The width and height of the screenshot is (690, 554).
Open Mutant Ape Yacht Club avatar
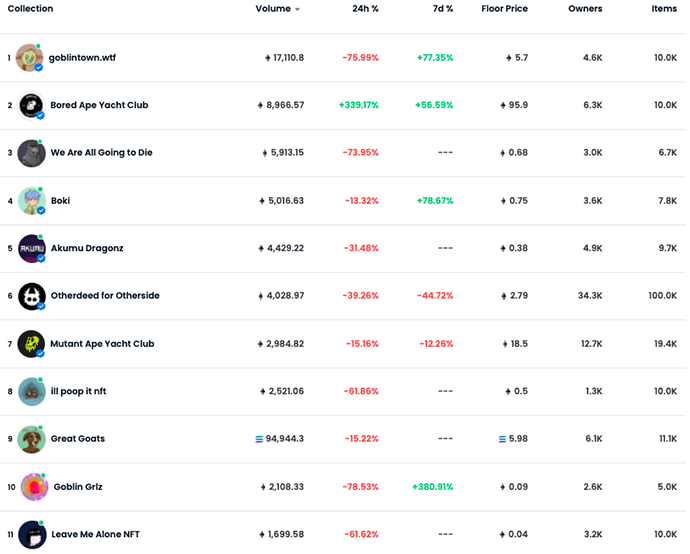pyautogui.click(x=31, y=344)
